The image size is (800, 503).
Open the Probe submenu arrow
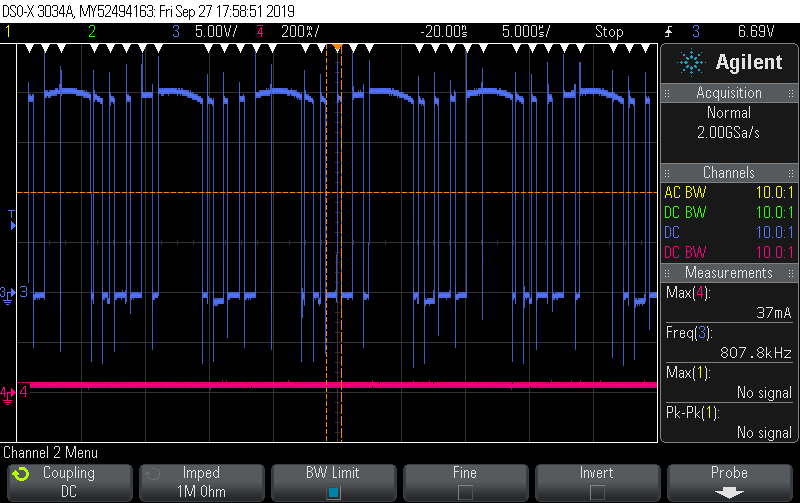(729, 493)
